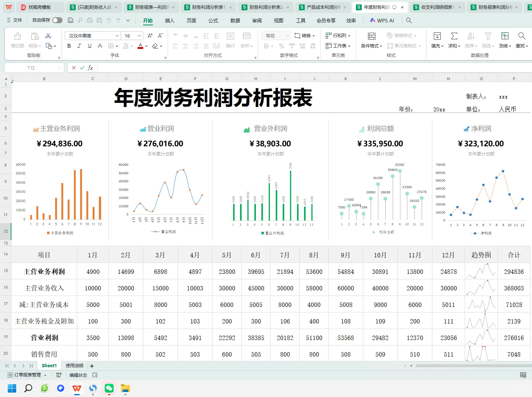
Task: Switch to the 视图 ribbon tab
Action: pyautogui.click(x=279, y=21)
